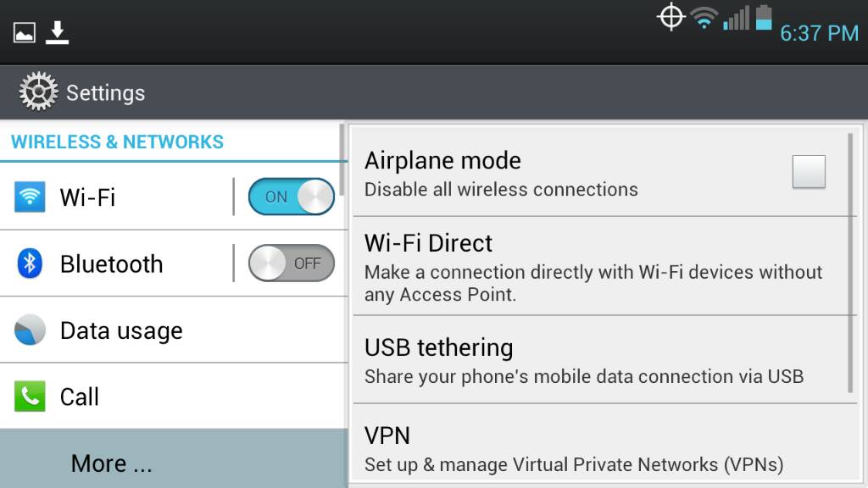Open the More ... menu item
868x488 pixels.
pyautogui.click(x=174, y=458)
